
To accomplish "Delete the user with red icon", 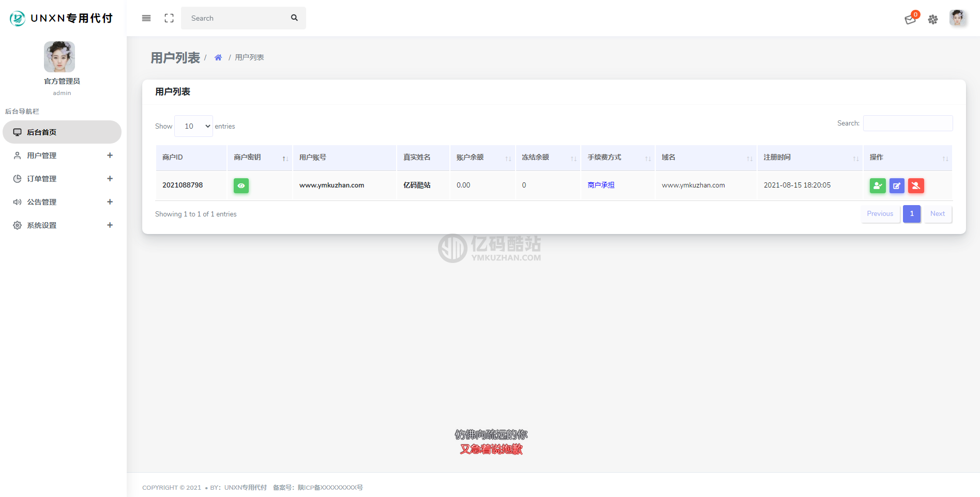I will (916, 185).
